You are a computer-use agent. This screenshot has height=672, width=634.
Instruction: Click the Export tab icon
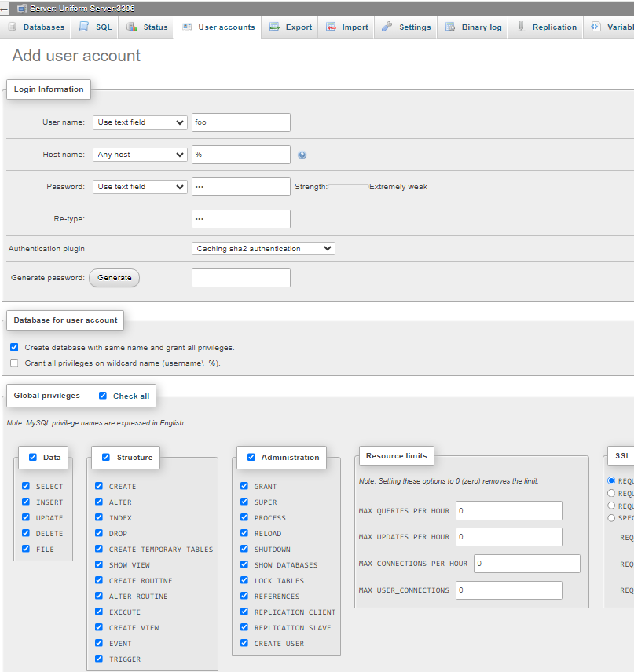point(274,27)
